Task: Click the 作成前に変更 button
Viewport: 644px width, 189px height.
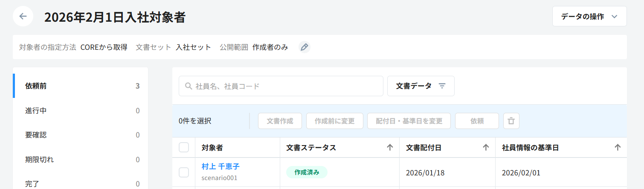Action: point(334,121)
